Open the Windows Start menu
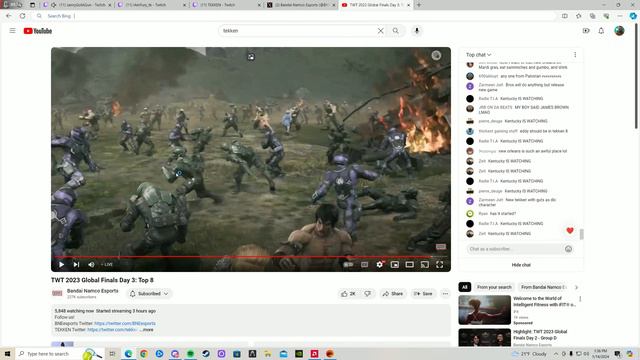 [x=7, y=353]
